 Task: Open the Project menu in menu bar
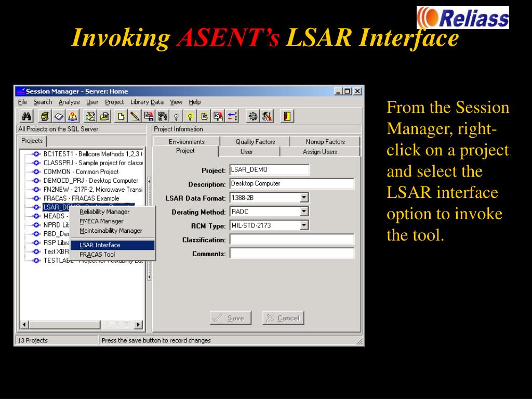pos(114,102)
